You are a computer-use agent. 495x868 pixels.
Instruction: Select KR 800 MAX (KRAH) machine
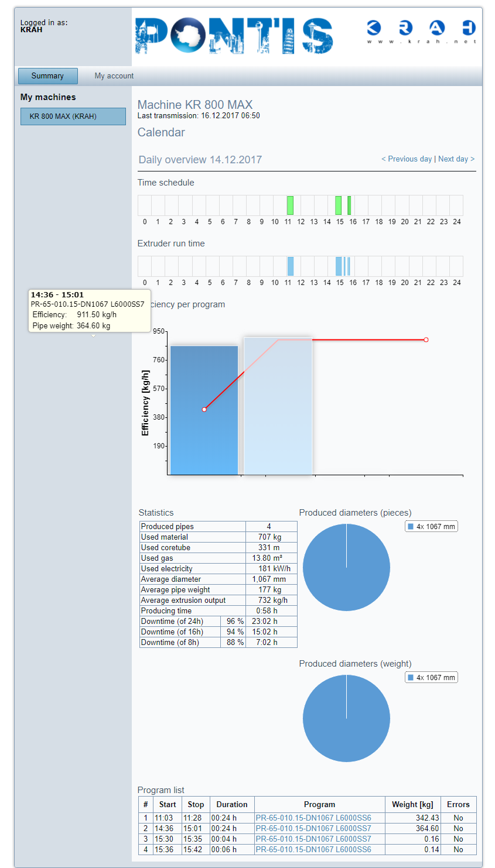pos(73,116)
